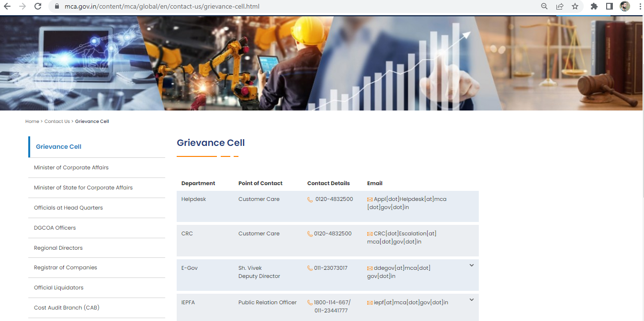Image resolution: width=644 pixels, height=321 pixels.
Task: Click E-Gov department cell
Action: pyautogui.click(x=190, y=268)
